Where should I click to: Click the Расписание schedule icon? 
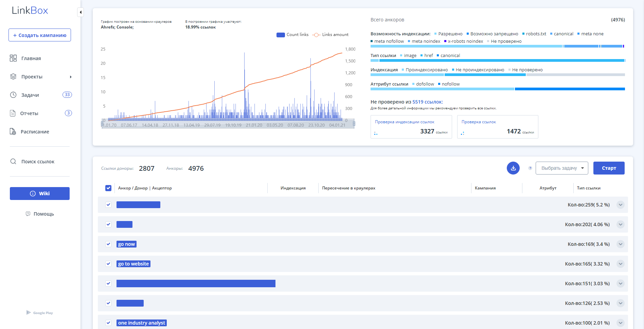(13, 132)
